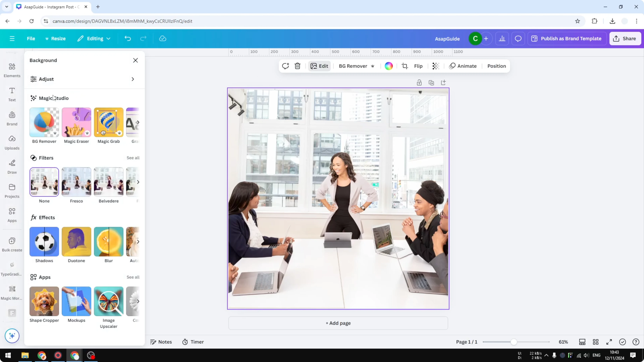Lock the selected image
This screenshot has height=362, width=644.
pyautogui.click(x=419, y=82)
